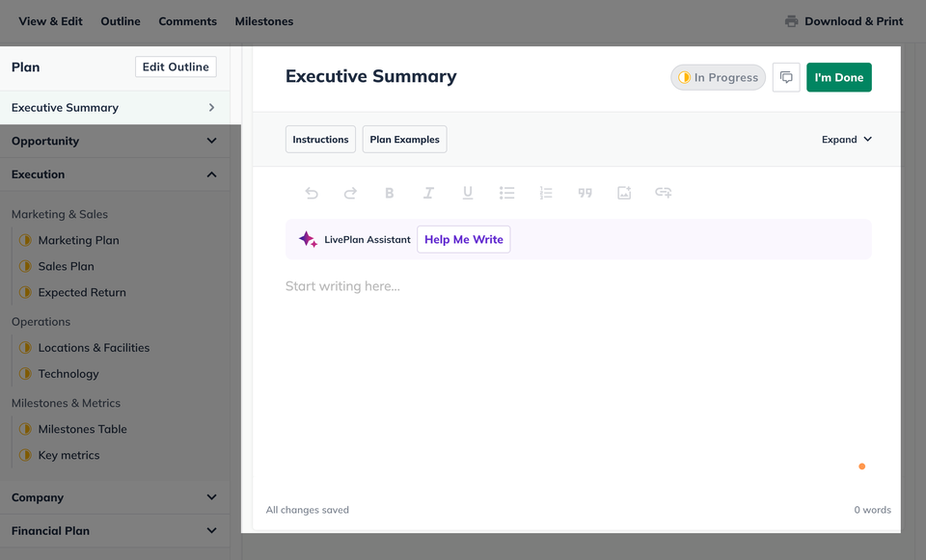The width and height of the screenshot is (926, 560).
Task: Open the Outline tab
Action: [121, 21]
